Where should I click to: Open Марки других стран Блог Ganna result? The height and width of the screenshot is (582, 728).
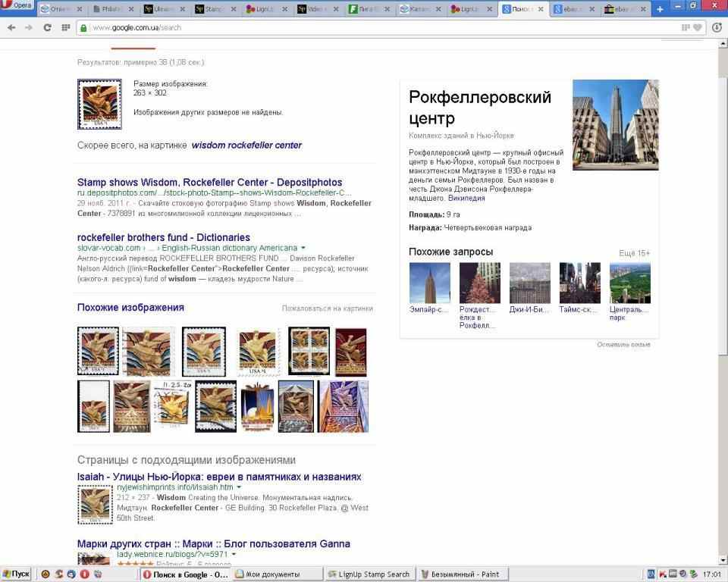(214, 543)
